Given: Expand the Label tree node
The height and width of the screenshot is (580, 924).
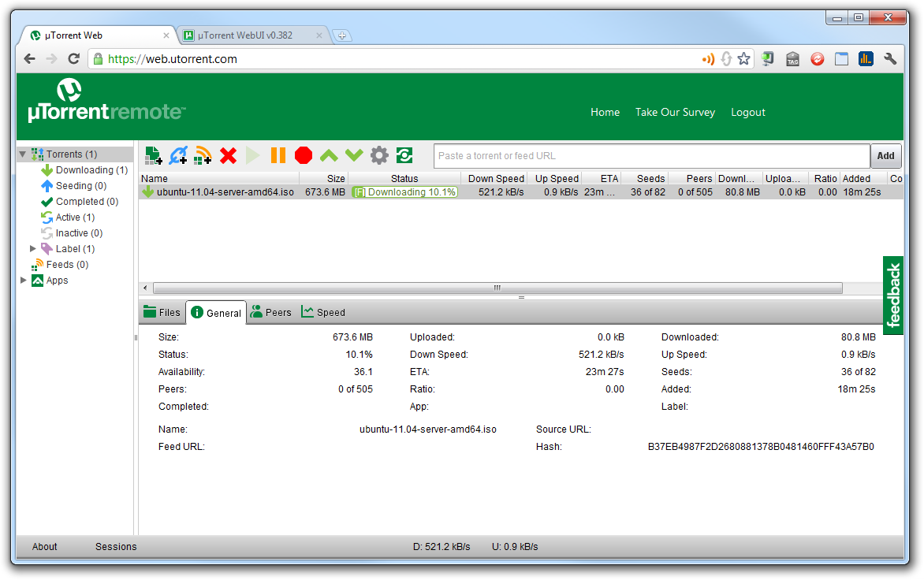Looking at the screenshot, I should point(33,249).
